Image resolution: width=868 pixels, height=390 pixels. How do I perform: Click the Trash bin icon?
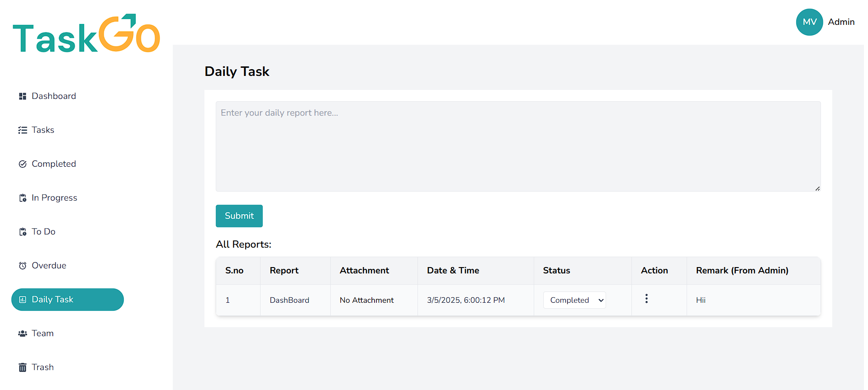(x=23, y=367)
